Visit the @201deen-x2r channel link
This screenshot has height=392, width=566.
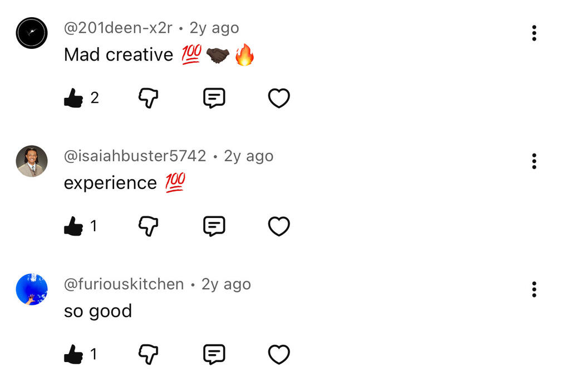[118, 28]
